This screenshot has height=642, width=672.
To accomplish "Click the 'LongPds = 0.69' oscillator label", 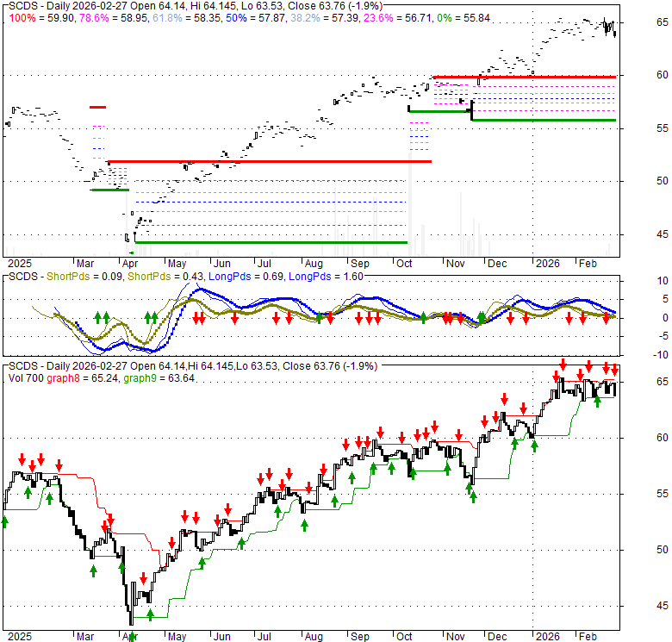I will click(246, 277).
